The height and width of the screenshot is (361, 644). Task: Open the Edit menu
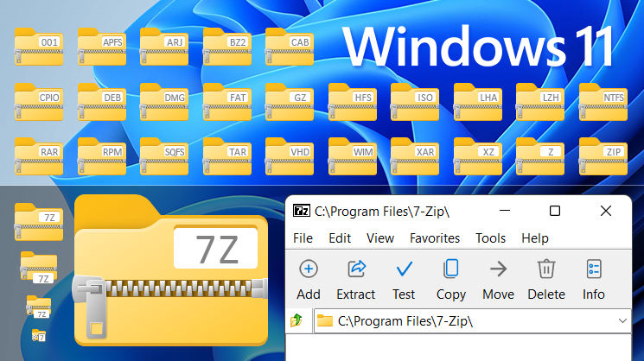click(340, 238)
